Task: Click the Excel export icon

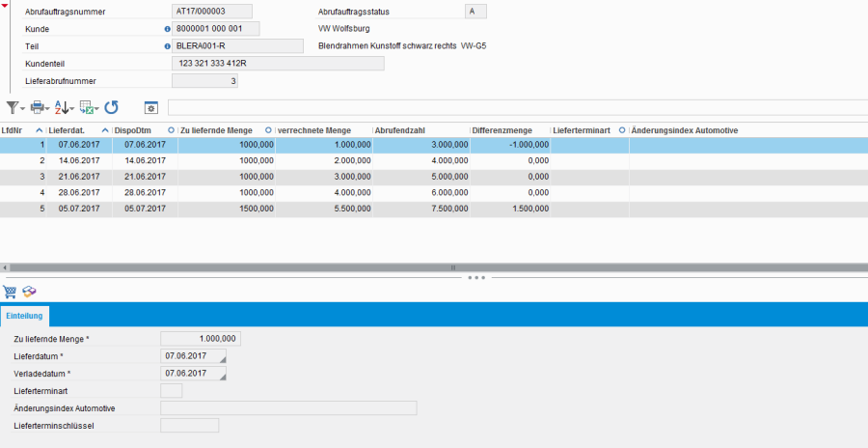Action: pyautogui.click(x=88, y=107)
